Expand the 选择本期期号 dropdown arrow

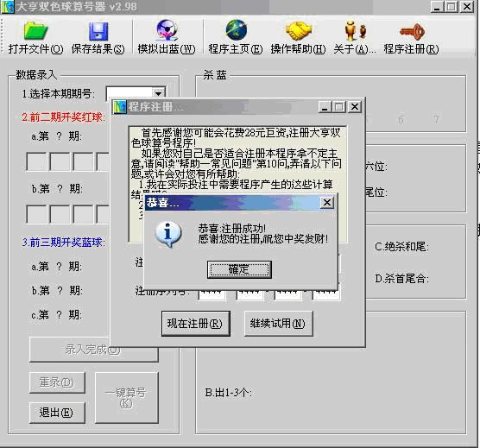click(158, 93)
